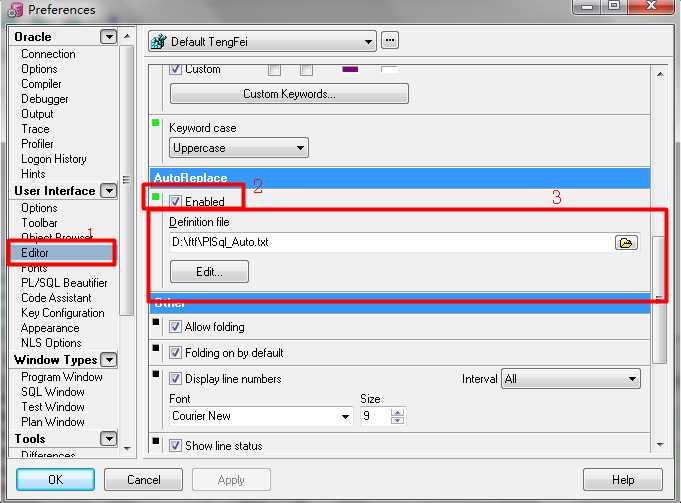This screenshot has width=681, height=503.
Task: Disable the AutoReplace Enabled checkbox
Action: click(175, 201)
